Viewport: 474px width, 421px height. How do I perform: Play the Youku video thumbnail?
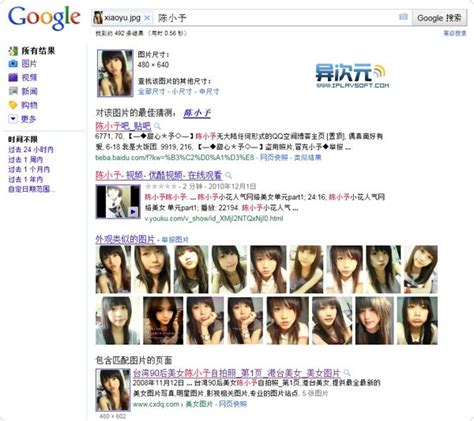[x=118, y=202]
